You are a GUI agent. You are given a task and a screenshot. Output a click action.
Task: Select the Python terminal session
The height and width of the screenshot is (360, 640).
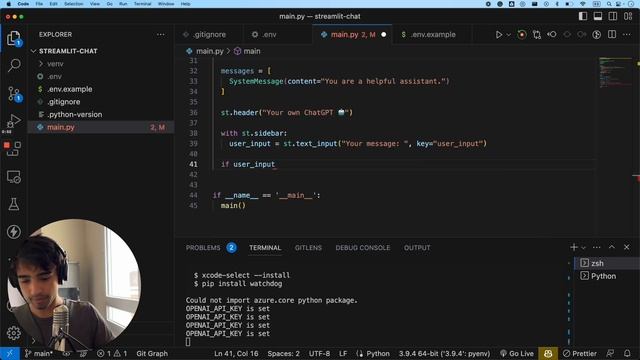tap(606, 276)
